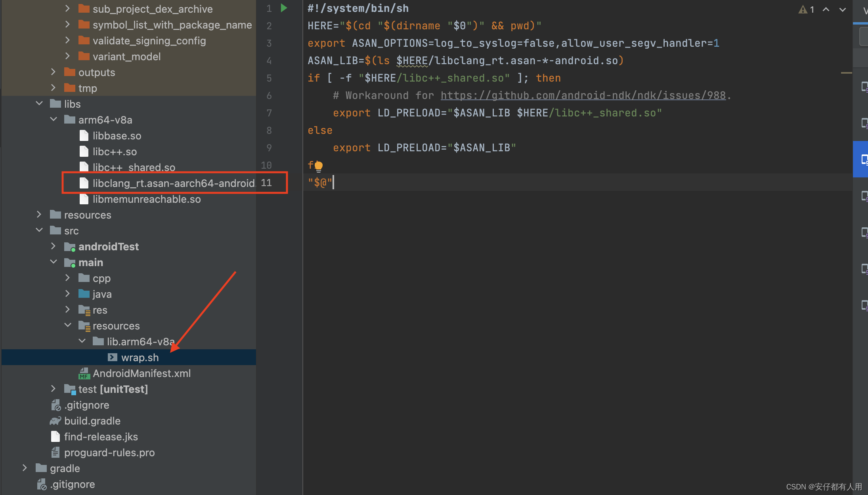Select the module .gitignore file above build.gradle
The image size is (868, 495).
coord(86,405)
